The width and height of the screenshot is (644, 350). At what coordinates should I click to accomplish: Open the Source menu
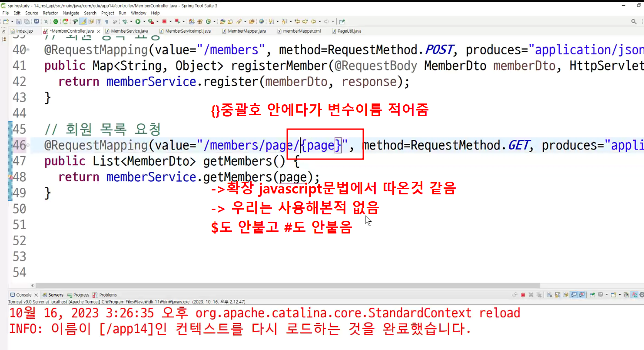tap(32, 13)
